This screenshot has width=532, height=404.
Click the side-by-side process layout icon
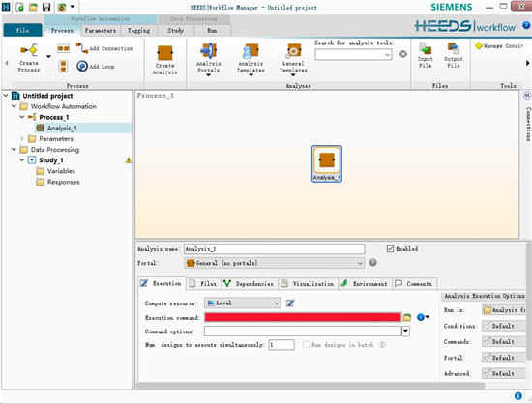[63, 48]
